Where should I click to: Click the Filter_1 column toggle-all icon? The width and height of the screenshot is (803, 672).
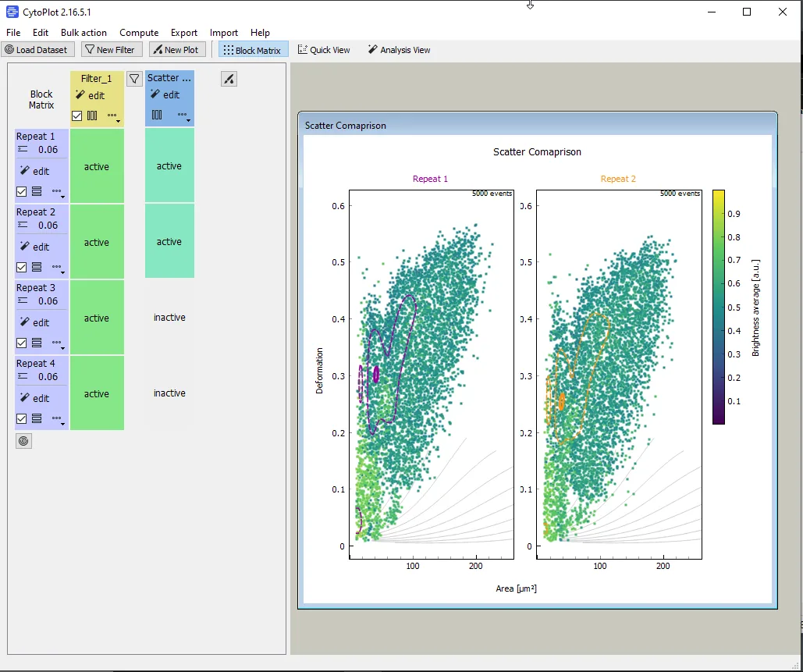(x=92, y=116)
